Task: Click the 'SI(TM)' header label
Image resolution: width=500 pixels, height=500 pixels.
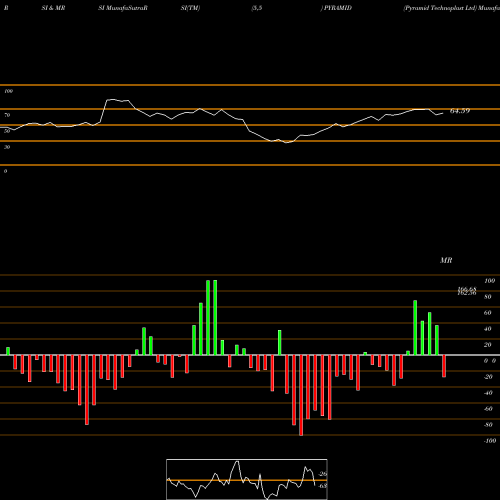Action: click(x=190, y=8)
